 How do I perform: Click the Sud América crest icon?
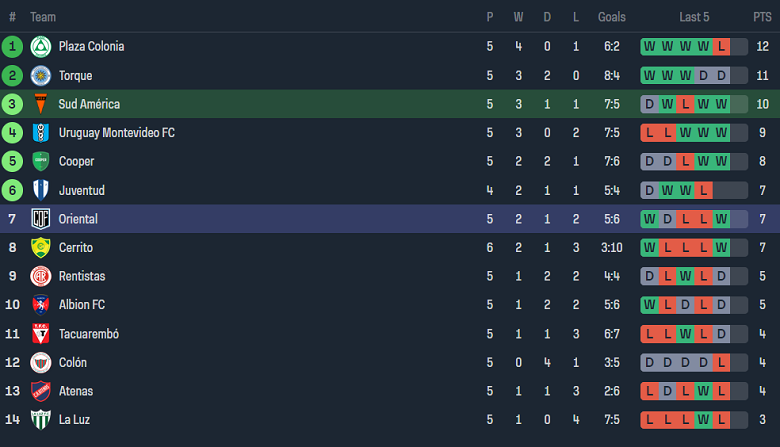[40, 104]
